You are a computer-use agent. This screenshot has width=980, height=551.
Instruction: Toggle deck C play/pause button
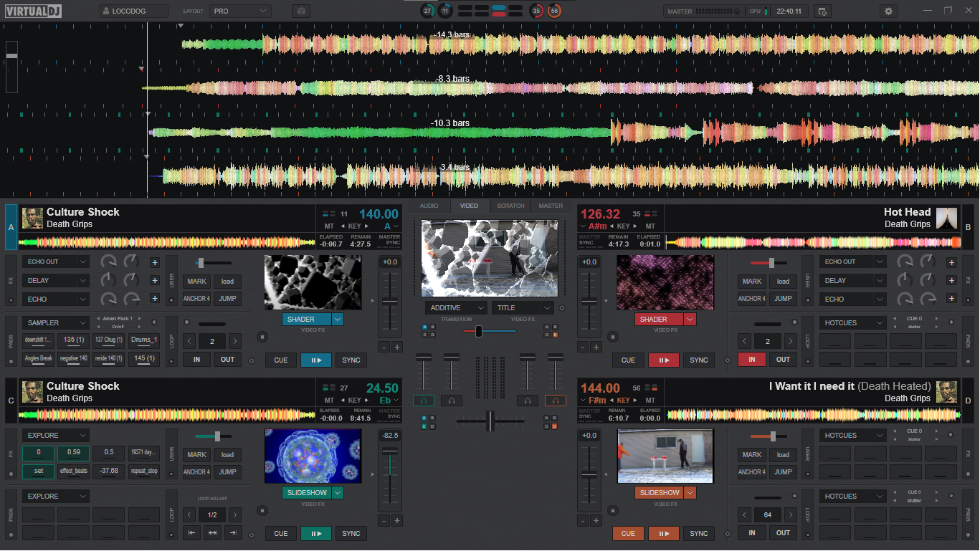coord(316,534)
